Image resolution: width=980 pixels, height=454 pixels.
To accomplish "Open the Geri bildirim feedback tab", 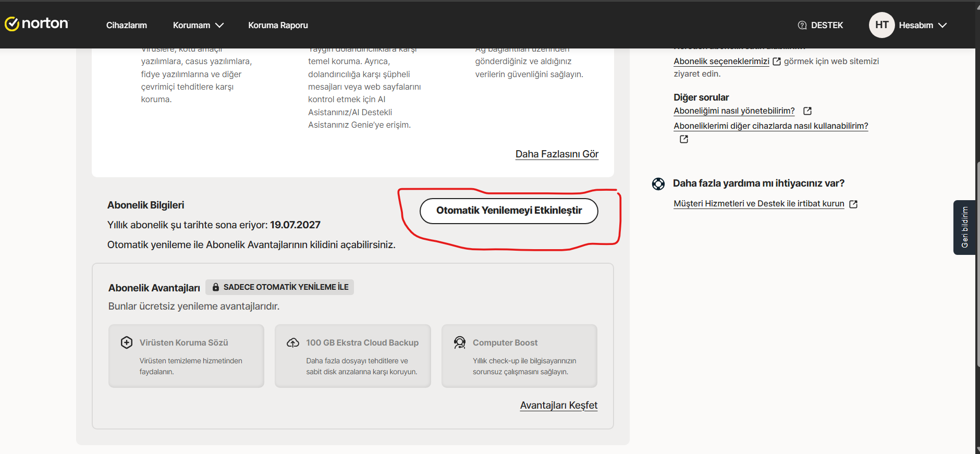I will [964, 227].
